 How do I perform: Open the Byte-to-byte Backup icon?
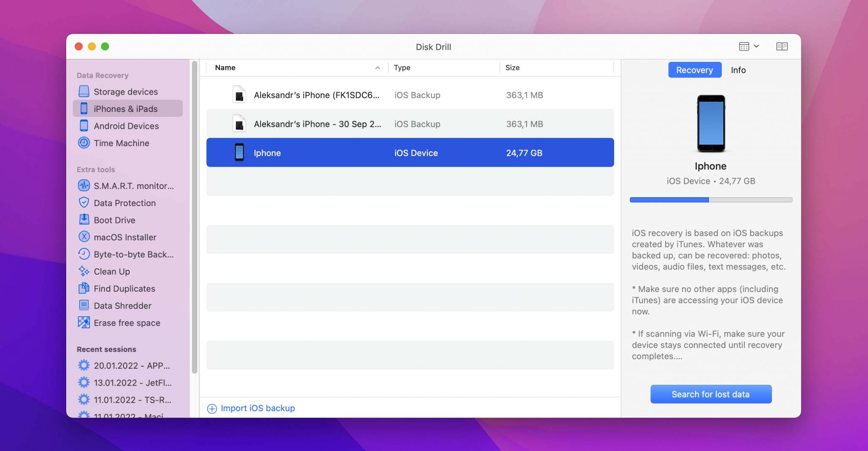pyautogui.click(x=84, y=254)
